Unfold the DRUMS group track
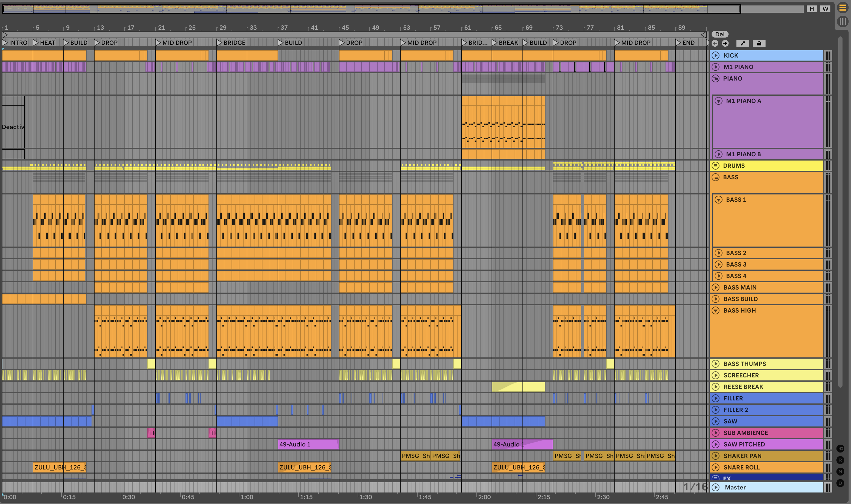 [716, 166]
